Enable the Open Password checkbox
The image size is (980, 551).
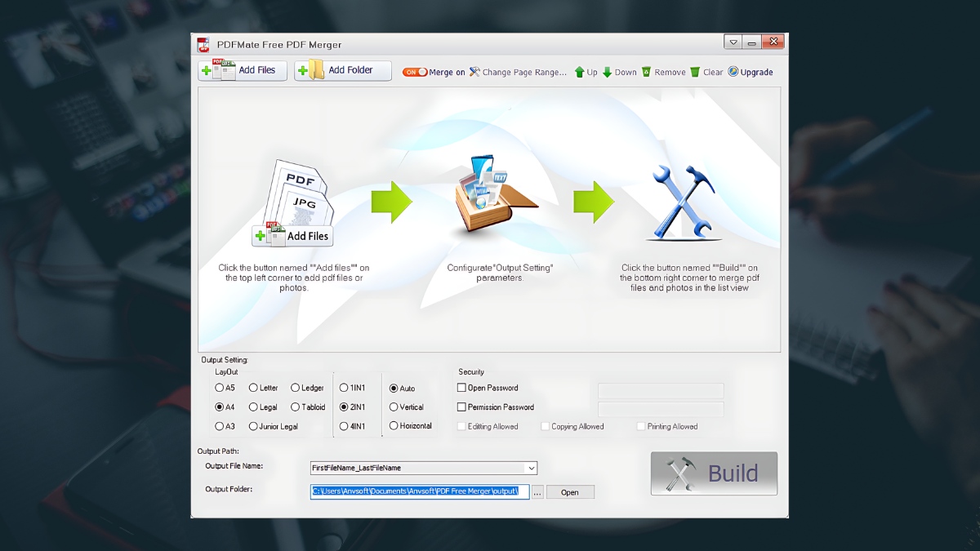(x=462, y=388)
